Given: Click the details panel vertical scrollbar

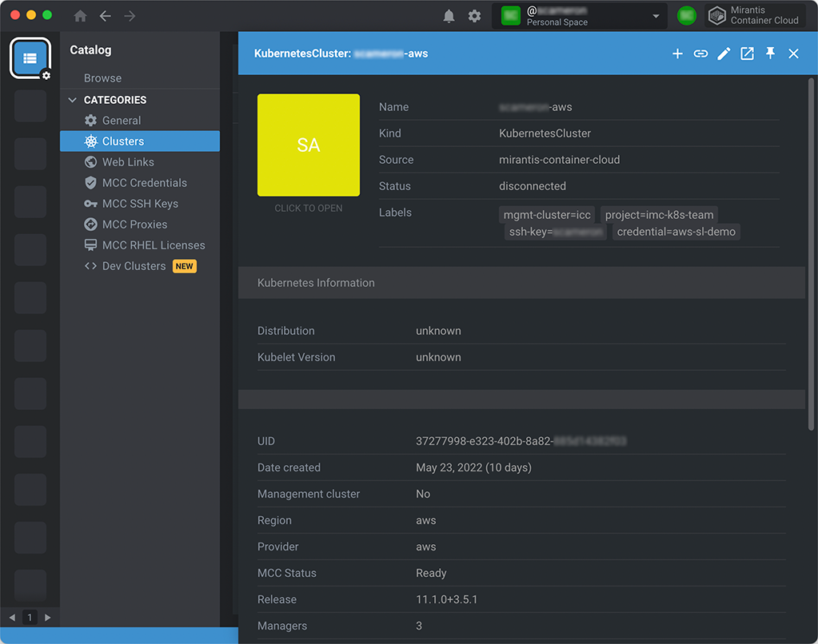Looking at the screenshot, I should [x=811, y=254].
